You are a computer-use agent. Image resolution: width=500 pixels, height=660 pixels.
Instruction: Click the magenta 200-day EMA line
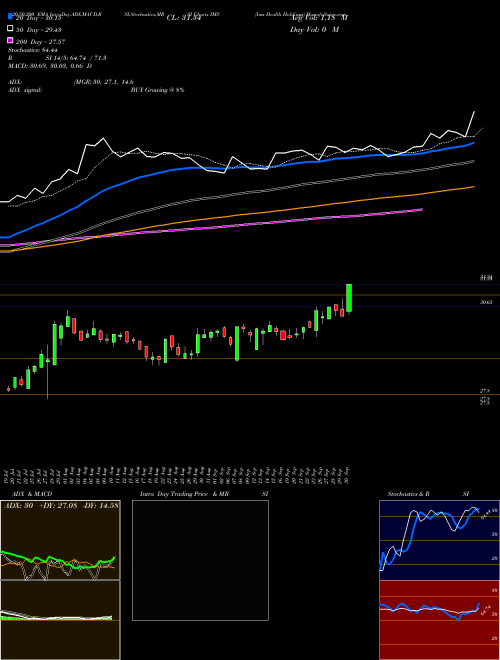coord(210,228)
